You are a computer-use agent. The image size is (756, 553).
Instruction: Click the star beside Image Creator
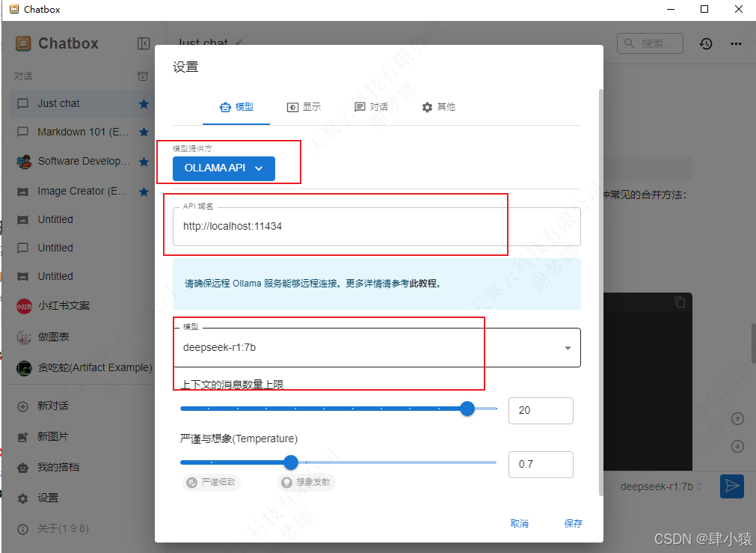[x=144, y=192]
